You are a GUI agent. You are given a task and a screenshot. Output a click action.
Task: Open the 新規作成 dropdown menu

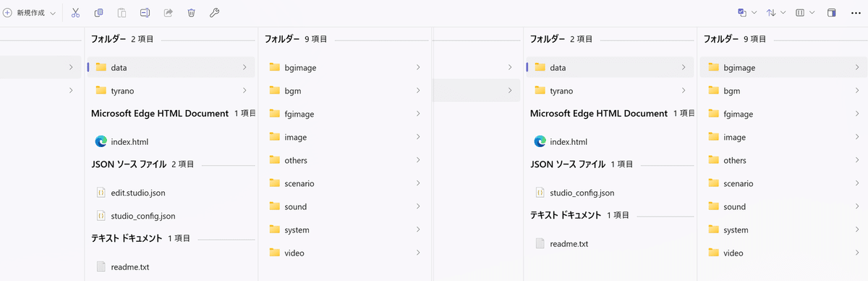coord(30,13)
